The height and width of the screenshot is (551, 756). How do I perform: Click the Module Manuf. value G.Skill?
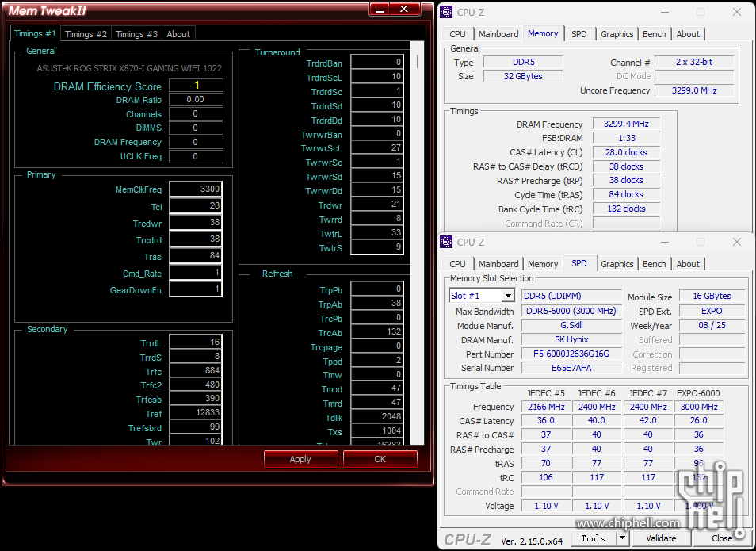(571, 326)
